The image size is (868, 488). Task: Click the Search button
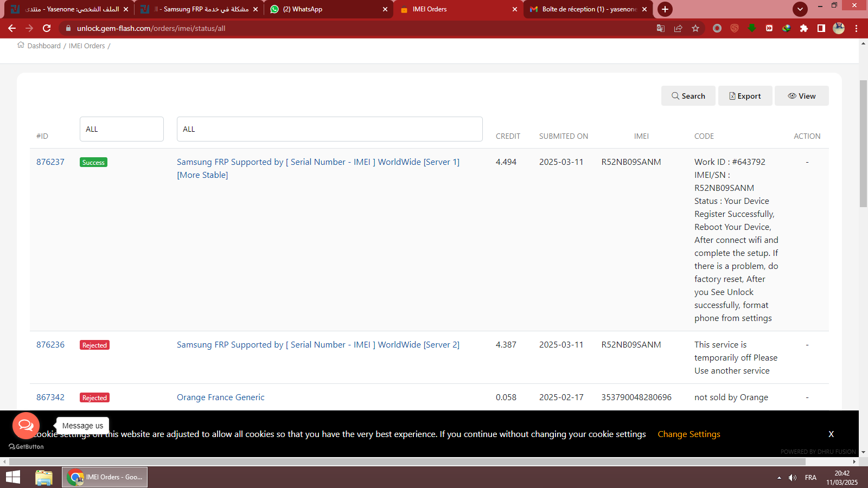[688, 96]
